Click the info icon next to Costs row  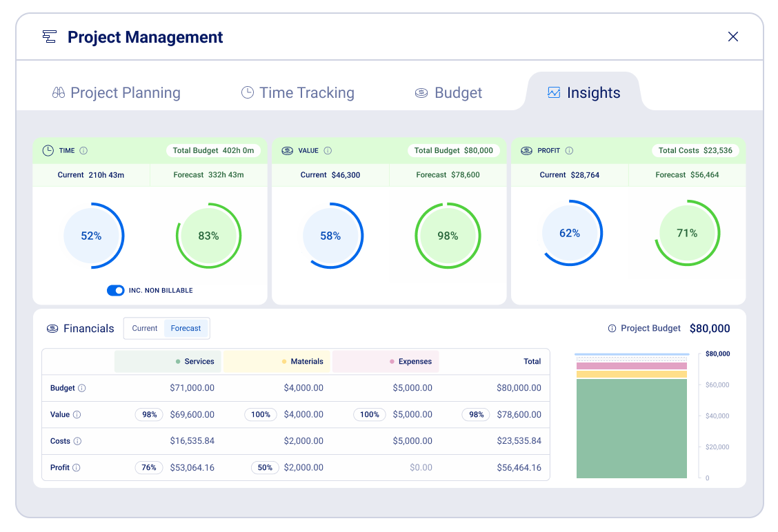[77, 441]
